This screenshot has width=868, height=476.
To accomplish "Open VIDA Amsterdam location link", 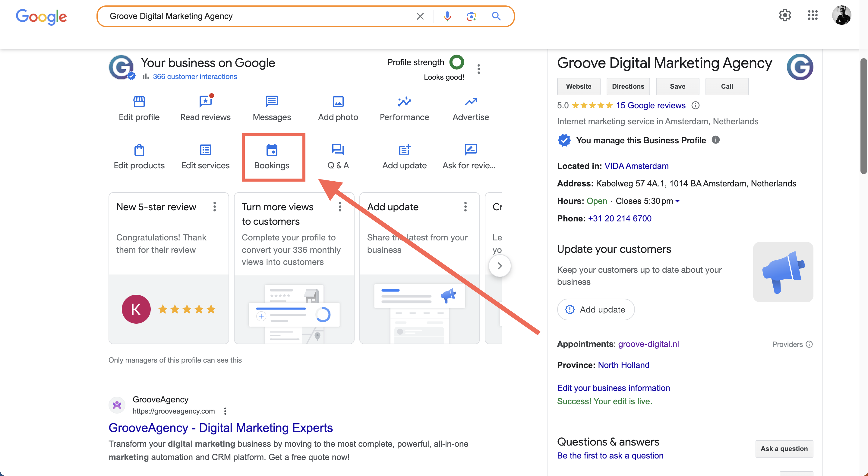I will point(636,166).
